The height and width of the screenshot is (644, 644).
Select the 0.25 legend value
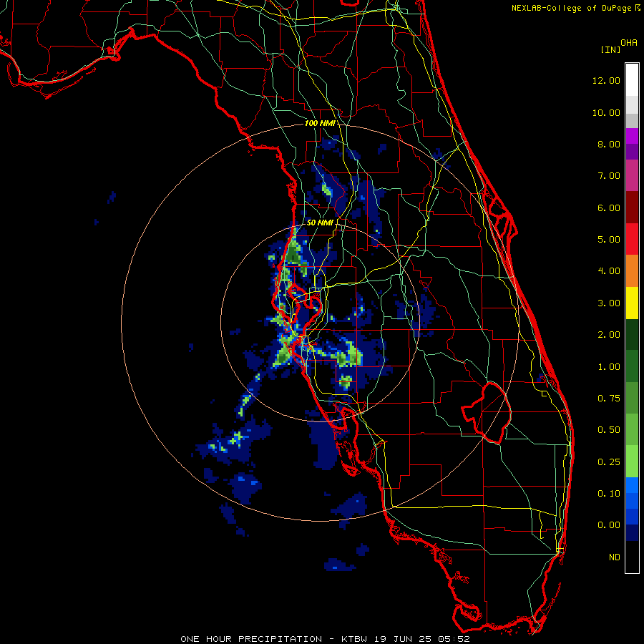609,462
